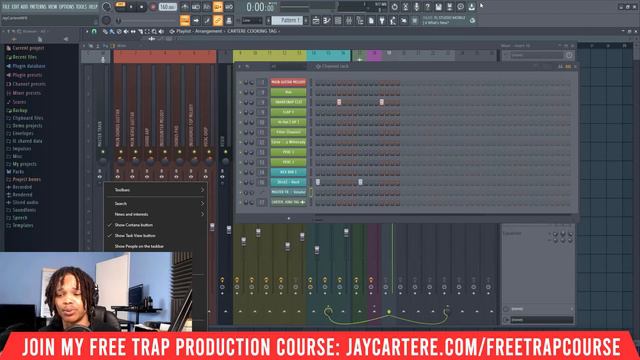The image size is (640, 360).
Task: Click the CLAP 2 channel button
Action: 288,112
